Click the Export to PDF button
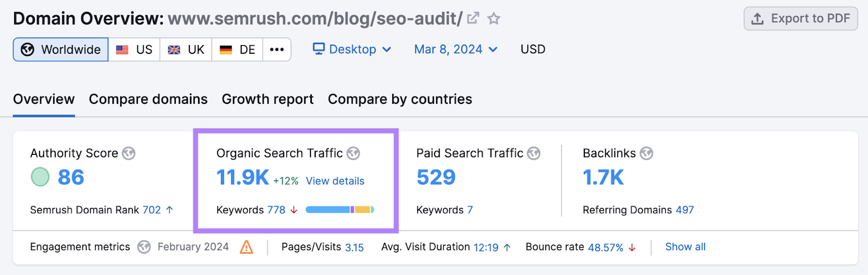 click(x=800, y=18)
